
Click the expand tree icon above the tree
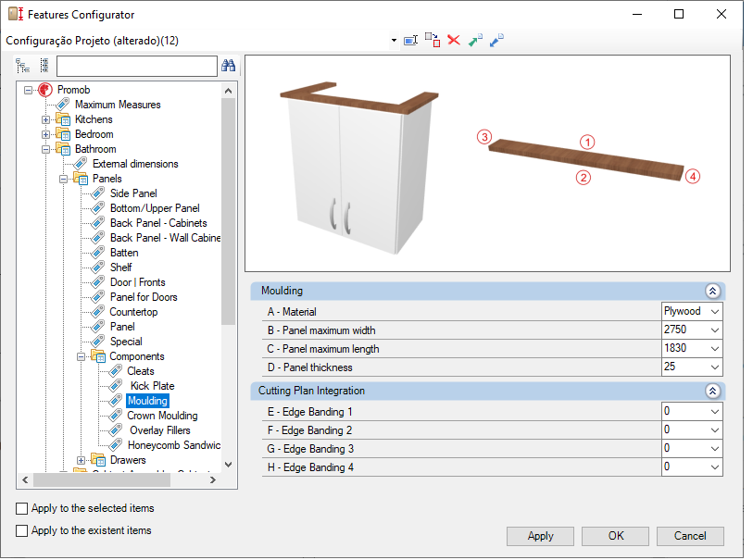pos(22,66)
